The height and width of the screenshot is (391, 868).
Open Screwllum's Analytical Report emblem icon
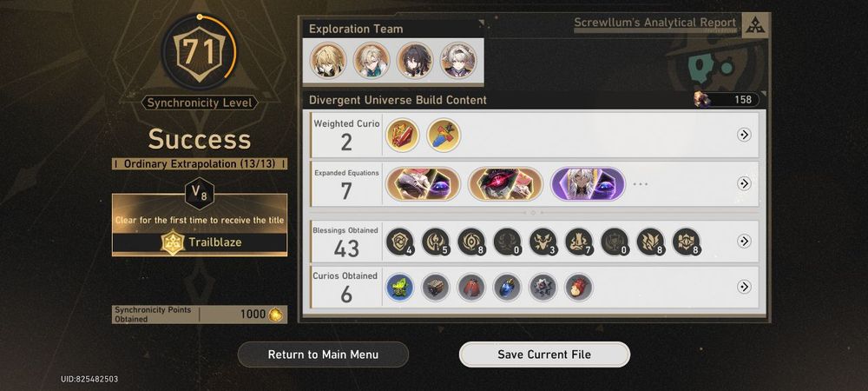tap(754, 25)
